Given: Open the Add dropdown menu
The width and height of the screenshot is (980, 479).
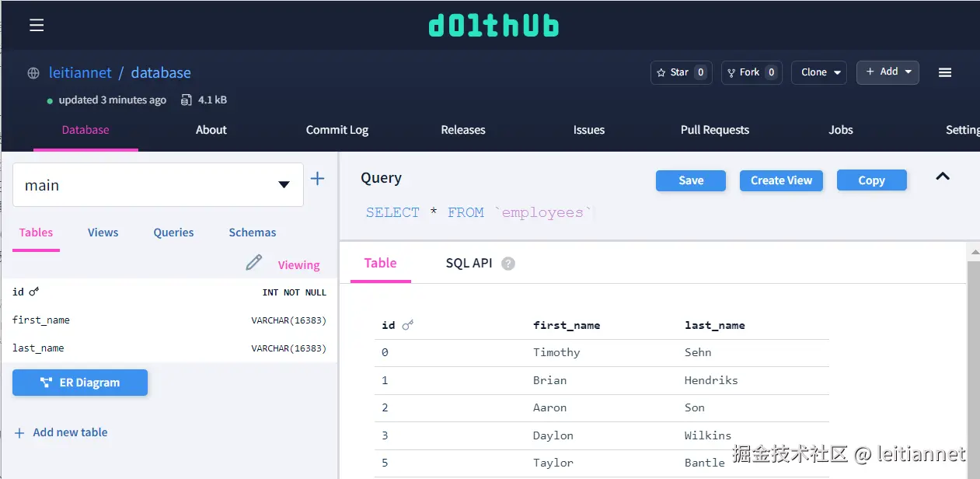Looking at the screenshot, I should coord(888,72).
